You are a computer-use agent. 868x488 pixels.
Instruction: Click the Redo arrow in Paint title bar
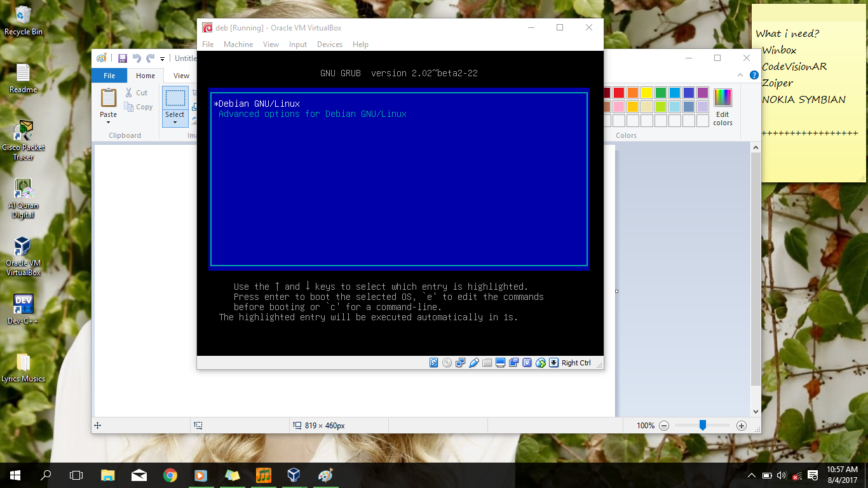tap(151, 58)
